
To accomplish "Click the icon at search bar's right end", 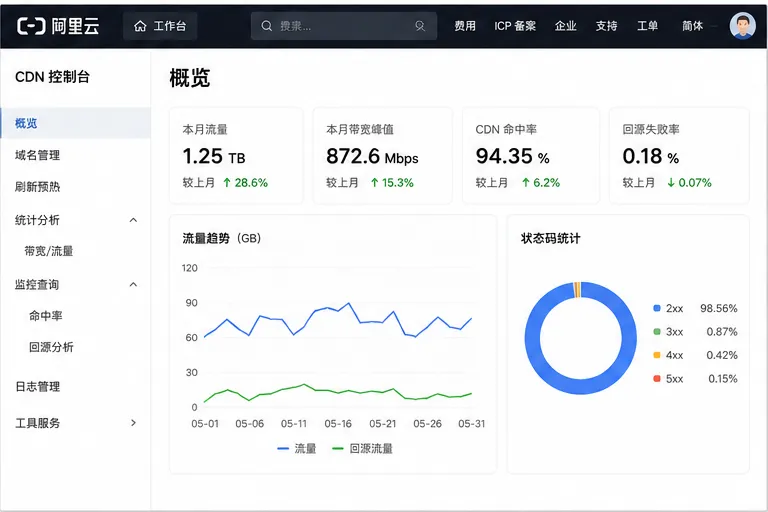I will [420, 26].
